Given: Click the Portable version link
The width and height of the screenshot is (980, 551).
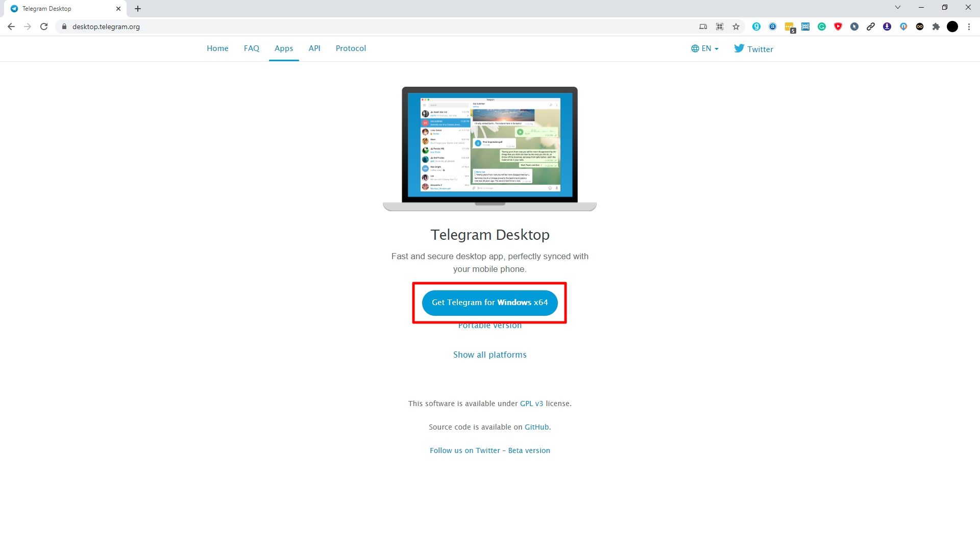Looking at the screenshot, I should click(x=489, y=325).
